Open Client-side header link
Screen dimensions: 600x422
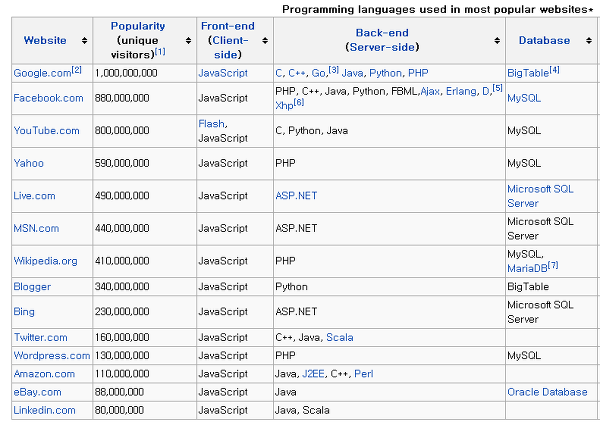point(228,47)
